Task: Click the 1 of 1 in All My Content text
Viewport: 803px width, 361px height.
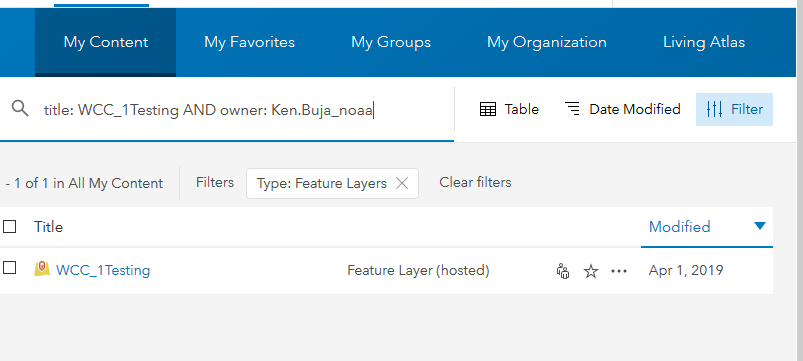Action: coord(84,183)
